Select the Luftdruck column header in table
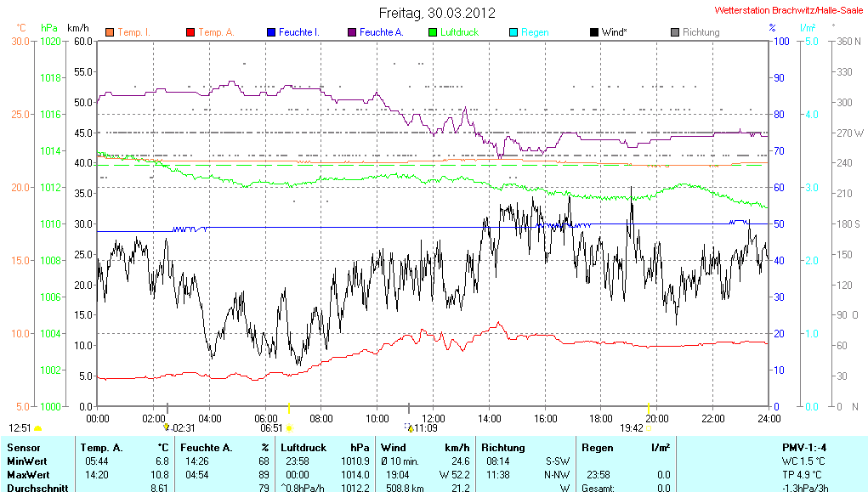 click(302, 447)
